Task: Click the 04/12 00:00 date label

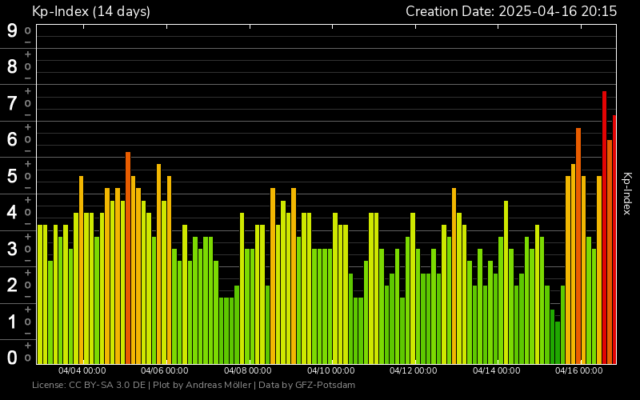Action: coord(415,371)
